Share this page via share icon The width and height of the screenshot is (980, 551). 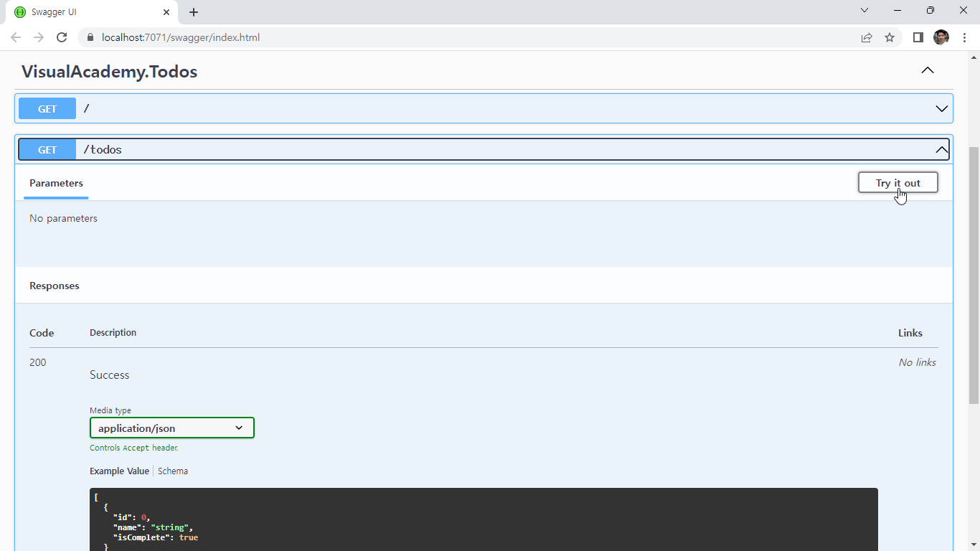coord(867,37)
